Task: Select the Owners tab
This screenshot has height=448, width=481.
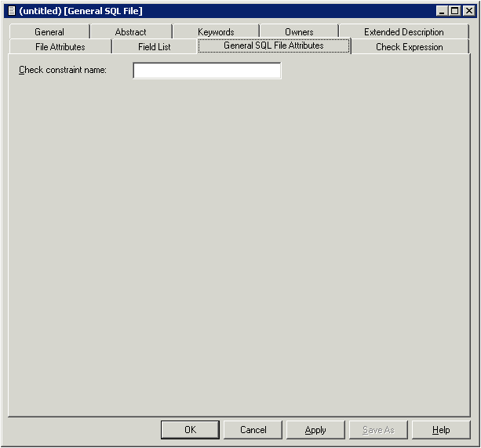Action: coord(299,32)
